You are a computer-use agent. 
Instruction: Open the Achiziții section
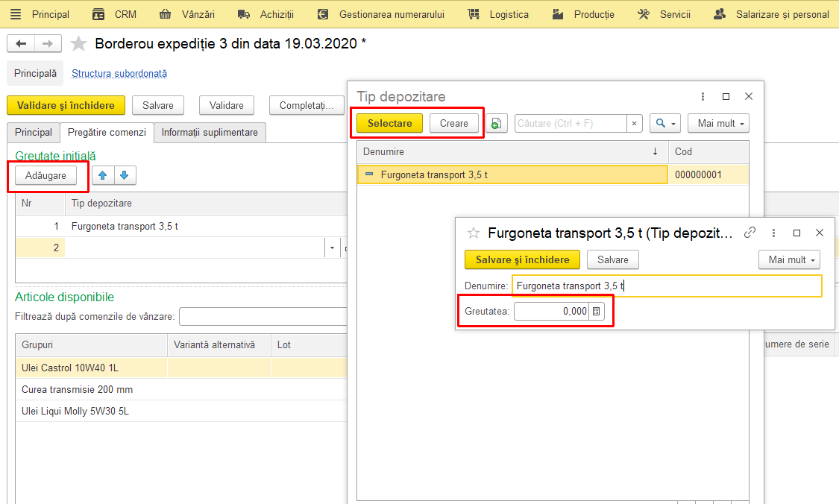click(x=265, y=14)
